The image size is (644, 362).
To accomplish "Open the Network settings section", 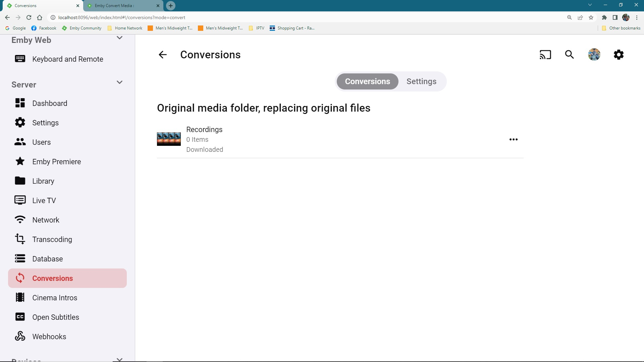I will (x=45, y=220).
